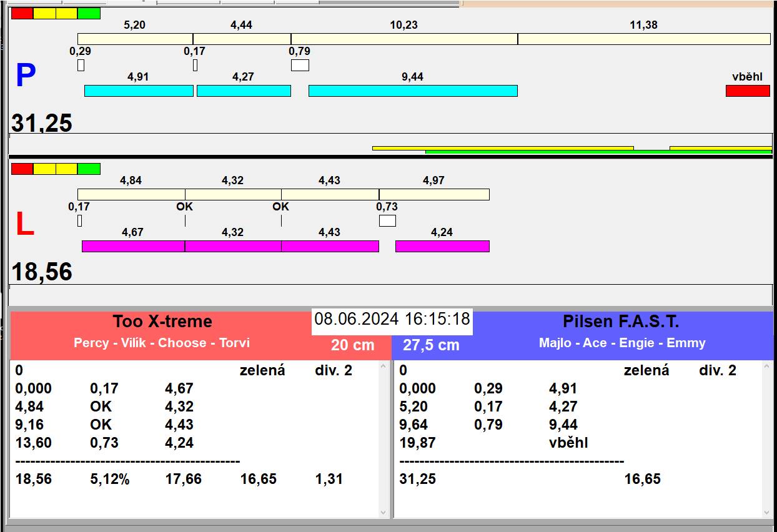
Task: Select the Too X-treme team header
Action: (162, 322)
